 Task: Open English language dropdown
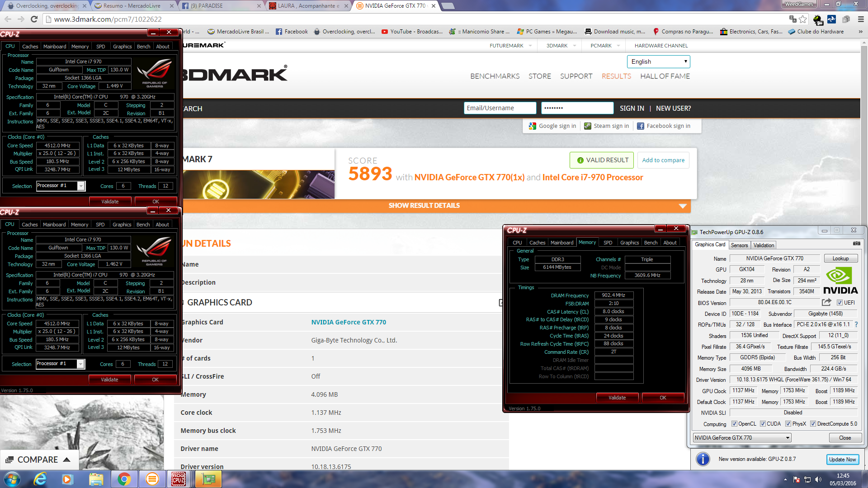(658, 61)
